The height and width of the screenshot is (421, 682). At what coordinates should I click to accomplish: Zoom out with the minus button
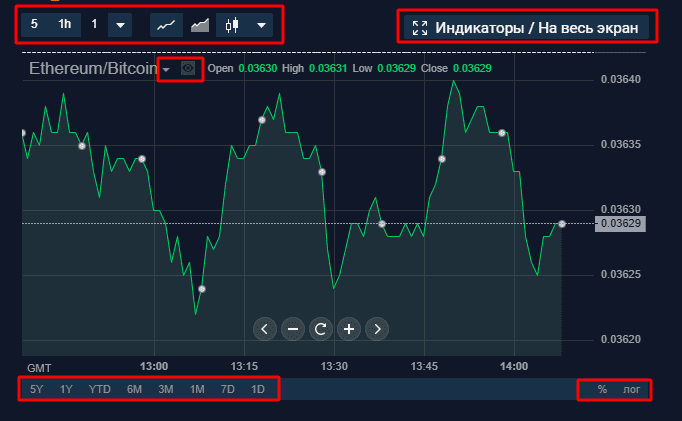(293, 329)
